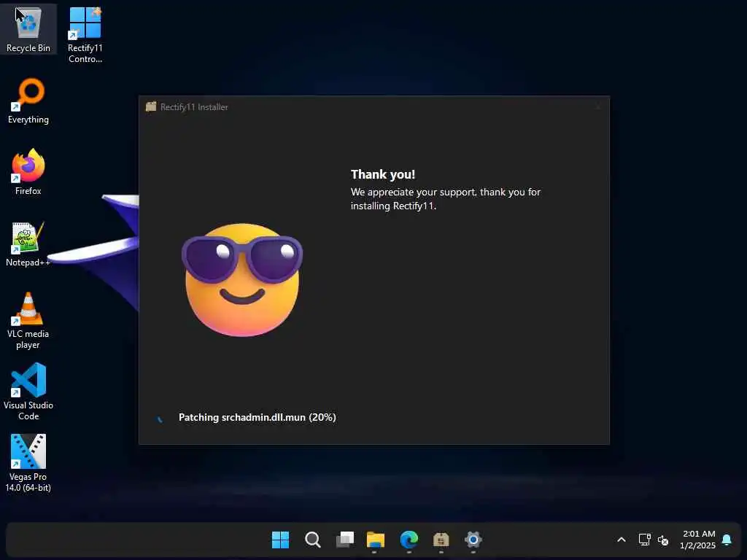Open the Rectify11 Control Center shortcut
Image resolution: width=747 pixels, height=560 pixels.
click(85, 34)
